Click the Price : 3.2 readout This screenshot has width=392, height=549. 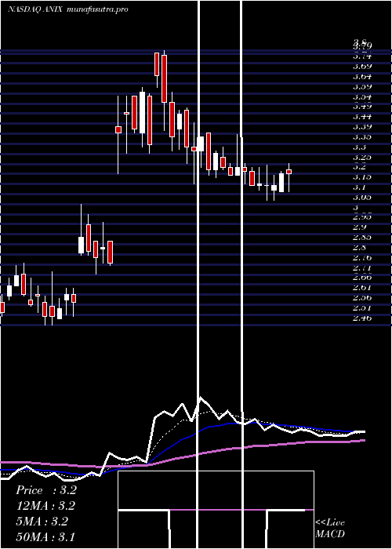point(45,490)
